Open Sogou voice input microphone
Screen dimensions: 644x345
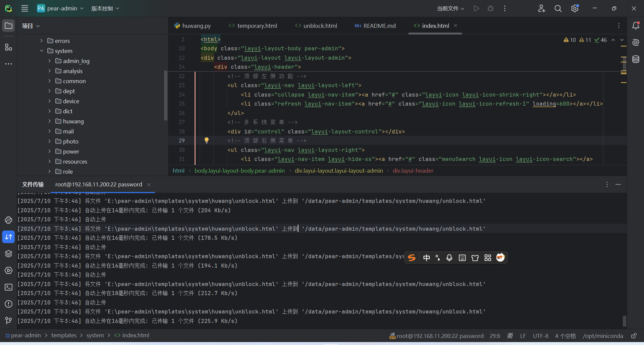pyautogui.click(x=449, y=257)
